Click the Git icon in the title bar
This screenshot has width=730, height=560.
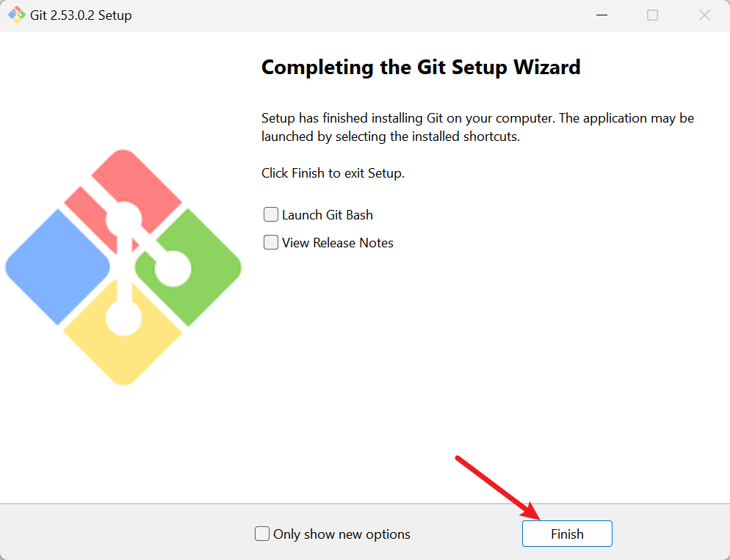16,15
